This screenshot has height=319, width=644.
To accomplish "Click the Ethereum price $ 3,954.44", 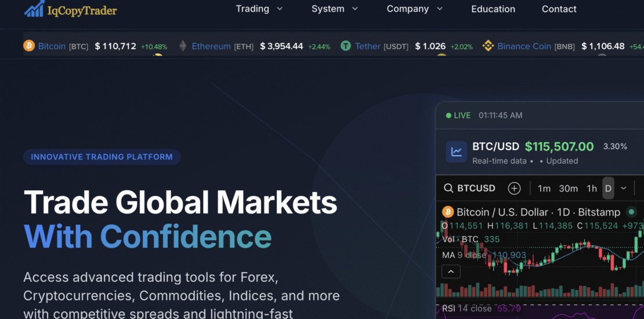I will (x=282, y=46).
